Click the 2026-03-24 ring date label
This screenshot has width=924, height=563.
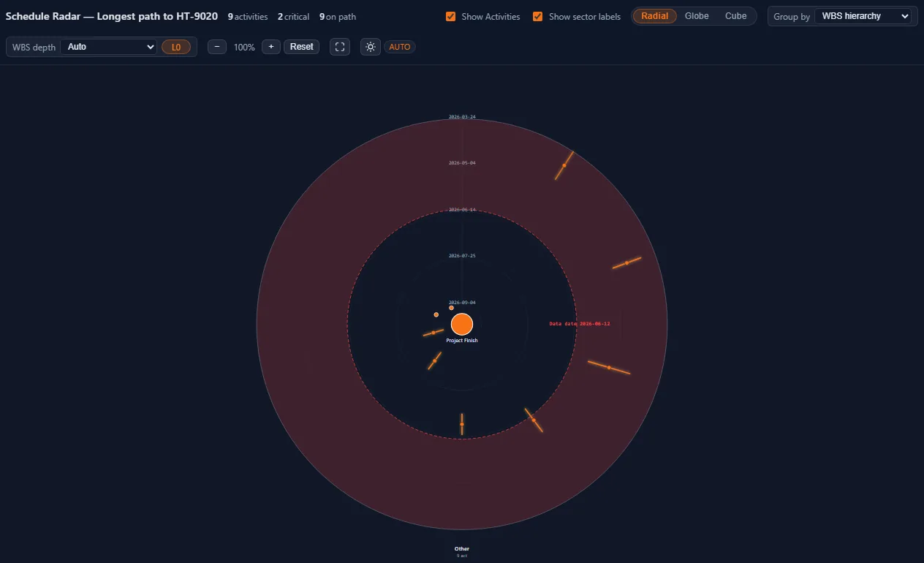tap(462, 117)
